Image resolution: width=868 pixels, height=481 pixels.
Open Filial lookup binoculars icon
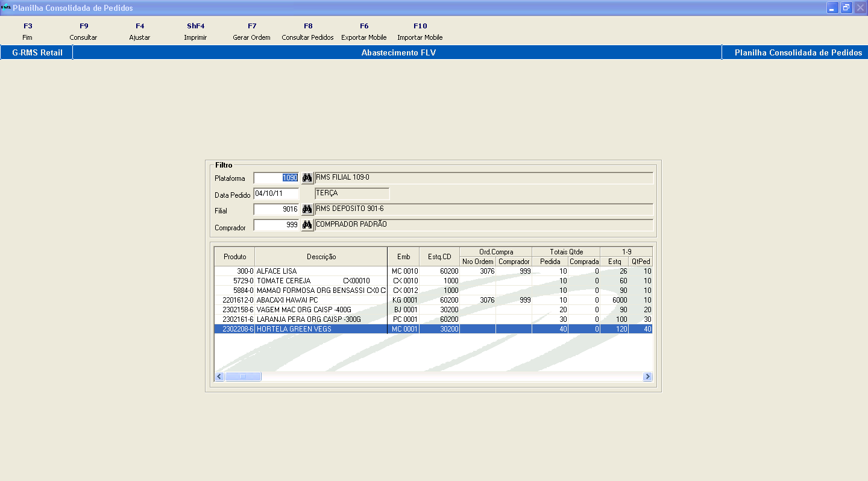tap(307, 209)
